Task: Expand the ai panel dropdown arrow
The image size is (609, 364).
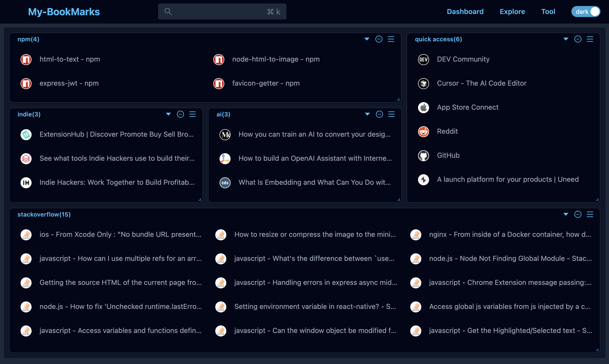Action: coord(367,114)
